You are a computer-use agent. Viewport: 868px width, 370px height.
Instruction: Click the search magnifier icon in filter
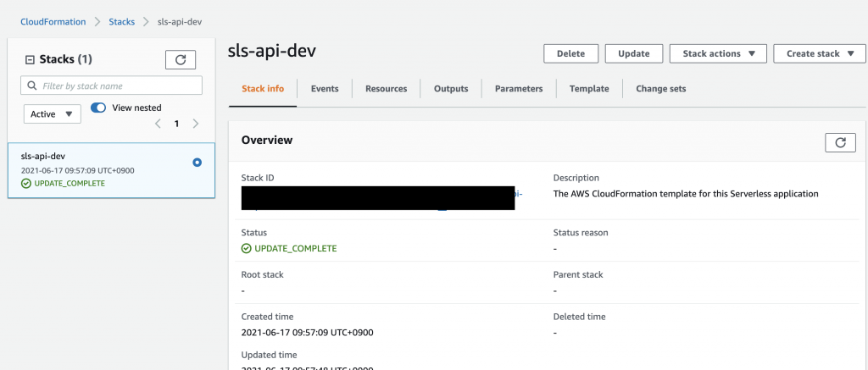point(32,86)
